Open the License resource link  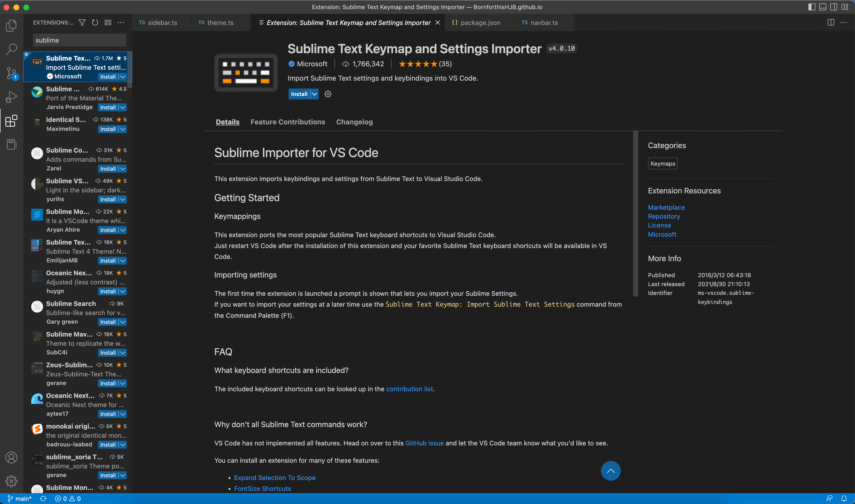[x=659, y=225]
